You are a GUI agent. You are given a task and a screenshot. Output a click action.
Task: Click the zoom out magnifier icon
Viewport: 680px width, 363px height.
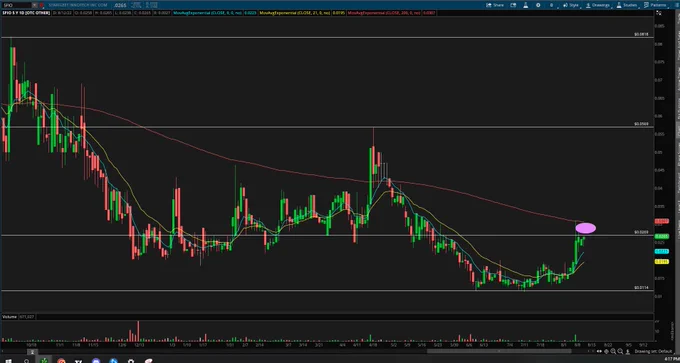tap(620, 351)
